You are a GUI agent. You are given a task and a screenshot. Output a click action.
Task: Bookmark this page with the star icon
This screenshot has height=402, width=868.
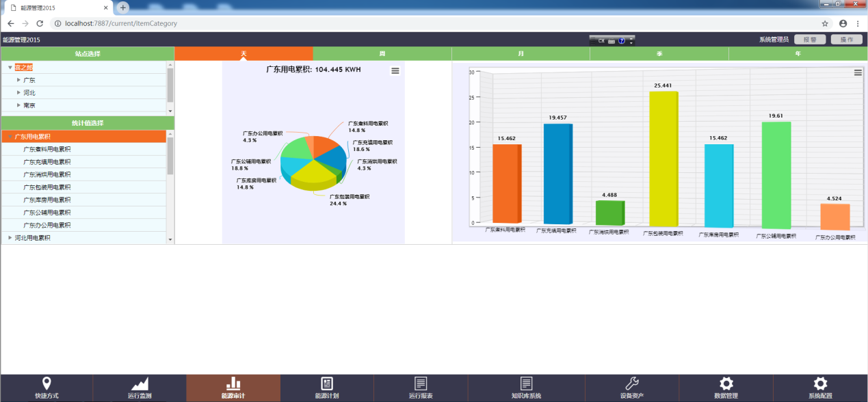coord(825,23)
